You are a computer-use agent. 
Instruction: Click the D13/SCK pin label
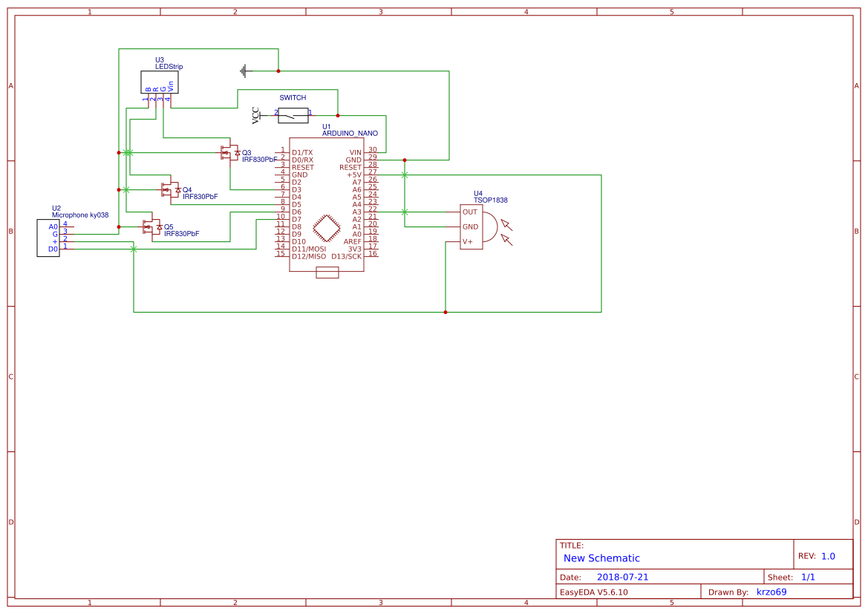(347, 257)
